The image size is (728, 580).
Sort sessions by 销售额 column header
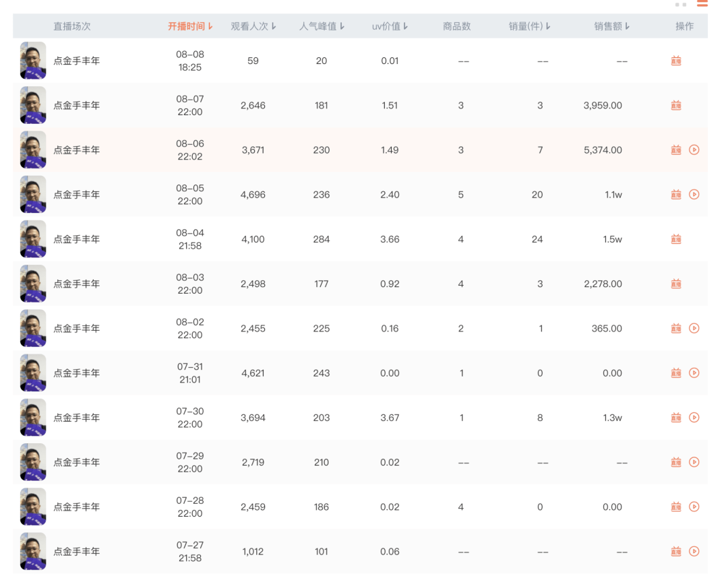pyautogui.click(x=611, y=26)
